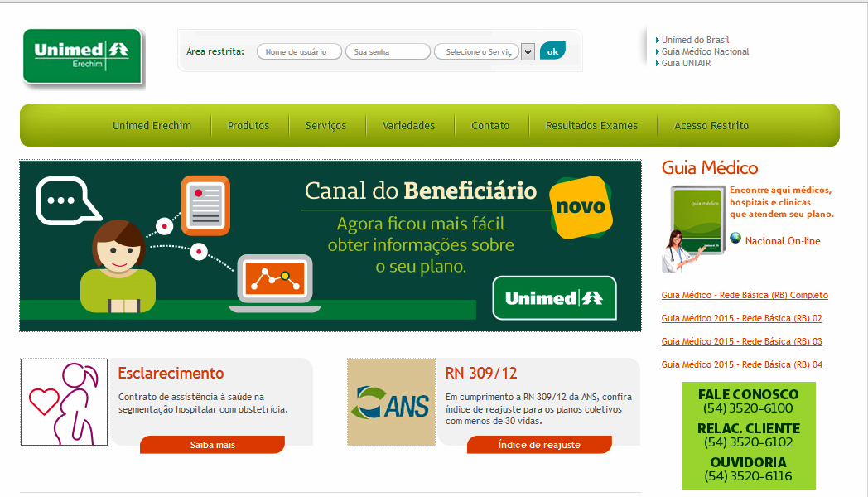
Task: Click the pregnant woman heart icon
Action: coord(64,403)
